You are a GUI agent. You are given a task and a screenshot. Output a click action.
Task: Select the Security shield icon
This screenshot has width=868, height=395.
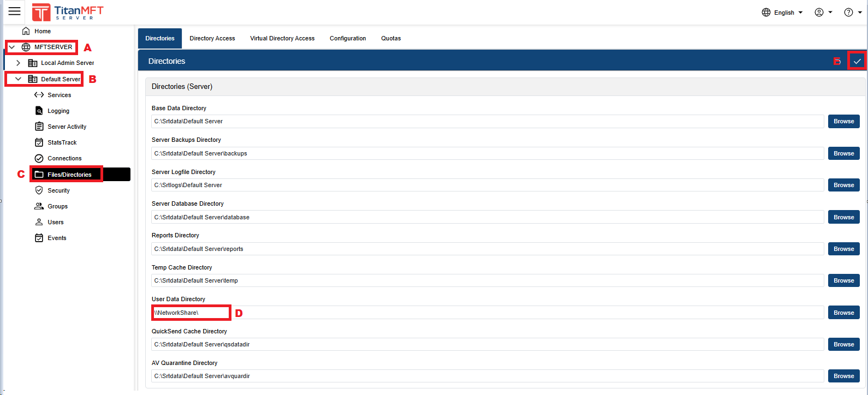click(x=39, y=190)
